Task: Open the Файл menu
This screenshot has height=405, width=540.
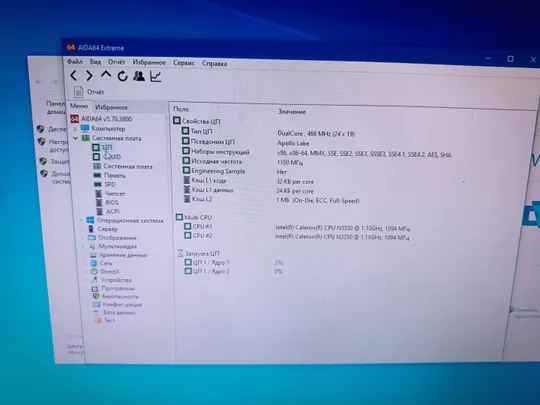Action: (x=75, y=62)
